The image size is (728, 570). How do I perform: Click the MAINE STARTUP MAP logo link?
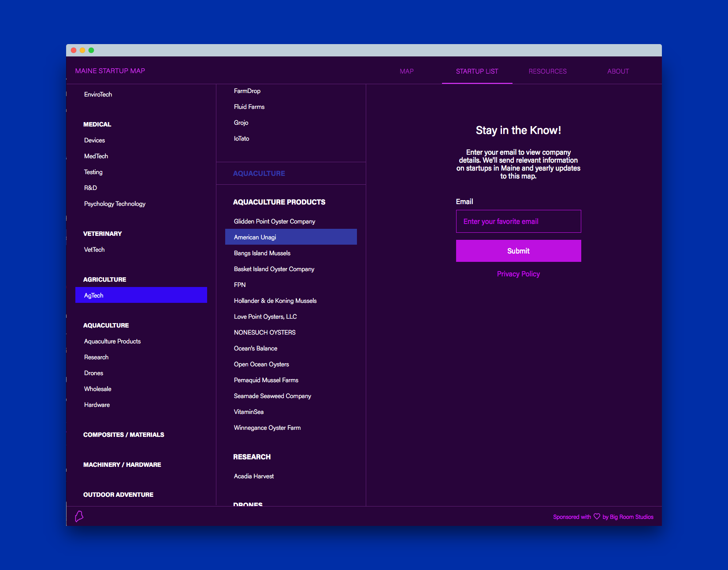pos(110,71)
